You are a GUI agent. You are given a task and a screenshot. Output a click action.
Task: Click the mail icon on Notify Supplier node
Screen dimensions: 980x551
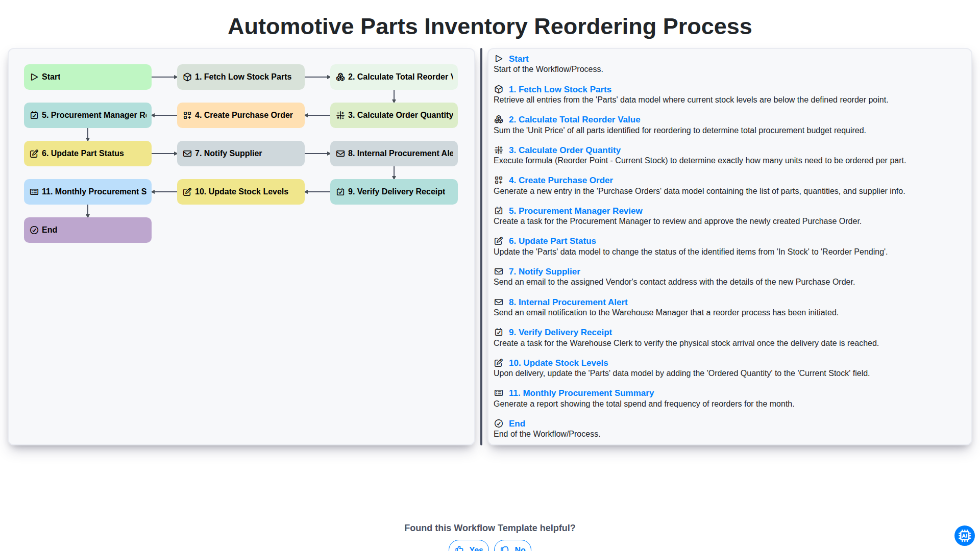pos(187,154)
